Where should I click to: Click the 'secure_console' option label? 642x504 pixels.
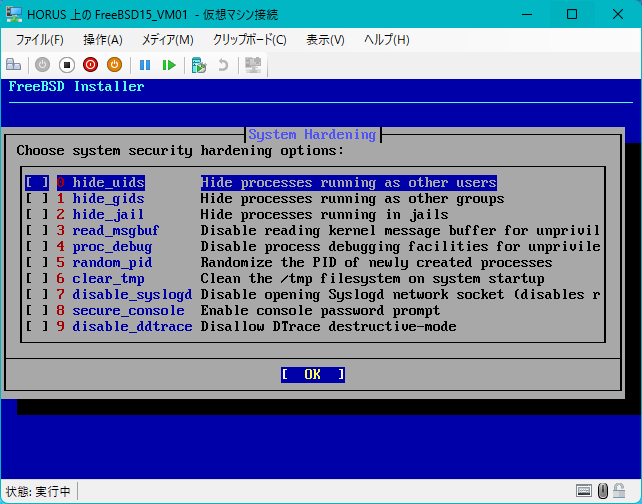(128, 310)
